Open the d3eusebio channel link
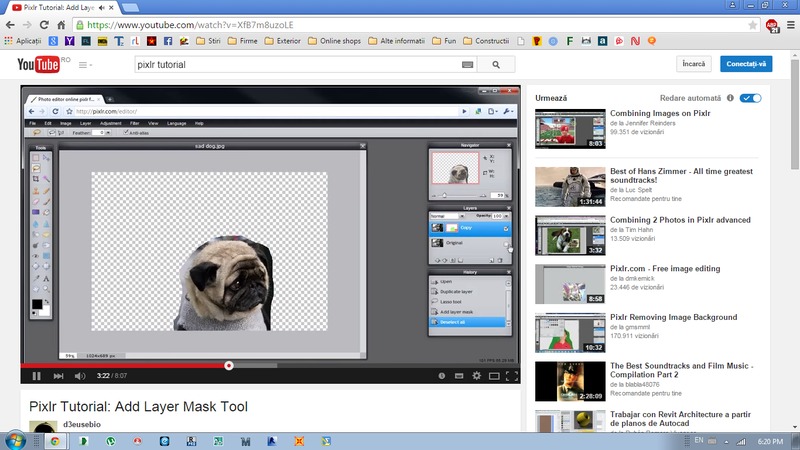 pos(82,424)
